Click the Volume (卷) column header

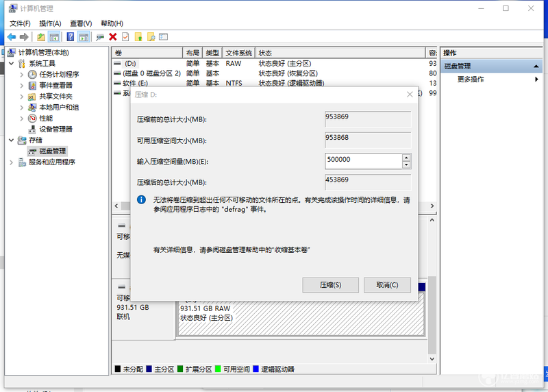pos(147,53)
